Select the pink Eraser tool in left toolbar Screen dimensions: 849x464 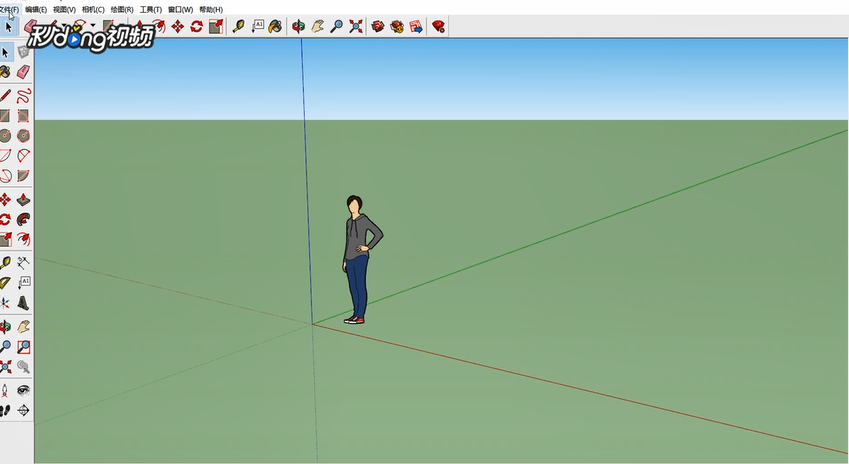pyautogui.click(x=23, y=72)
